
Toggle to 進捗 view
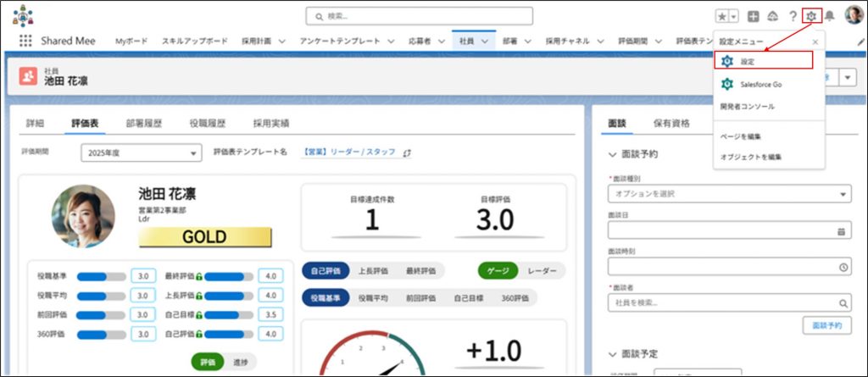coord(241,362)
